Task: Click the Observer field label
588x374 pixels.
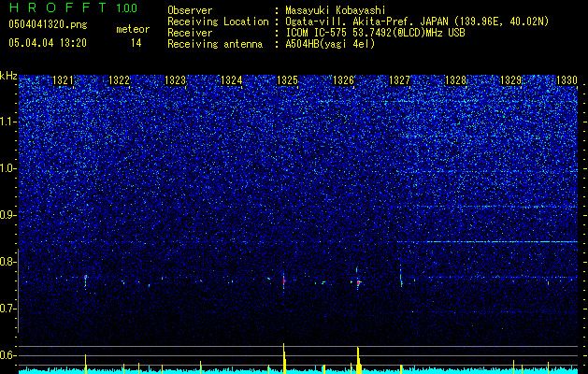Action: coord(190,10)
